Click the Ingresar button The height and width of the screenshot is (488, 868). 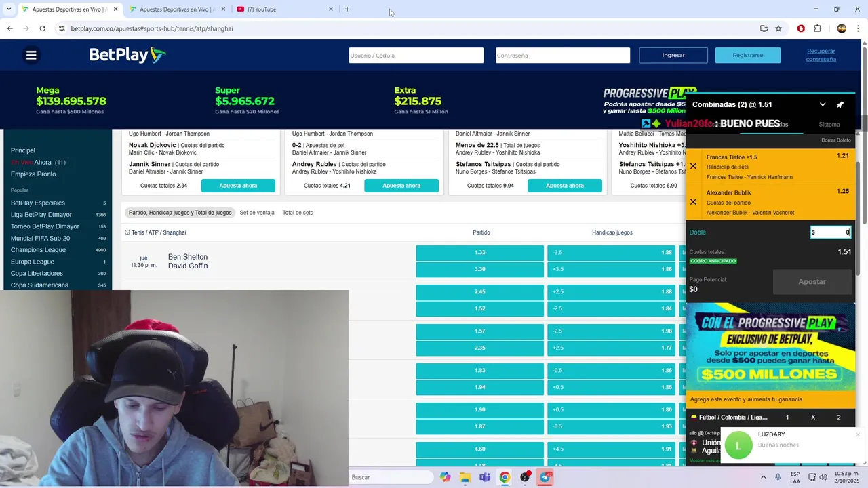coord(673,56)
